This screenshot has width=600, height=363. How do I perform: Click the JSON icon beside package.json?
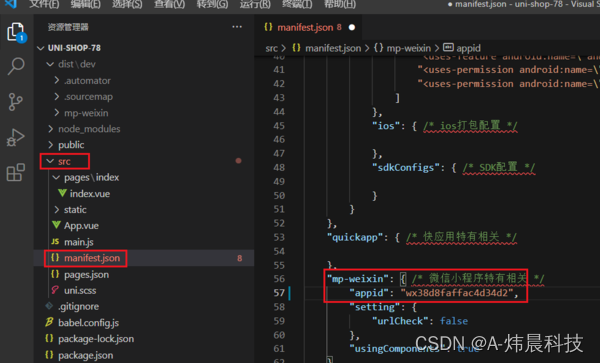[x=49, y=355]
